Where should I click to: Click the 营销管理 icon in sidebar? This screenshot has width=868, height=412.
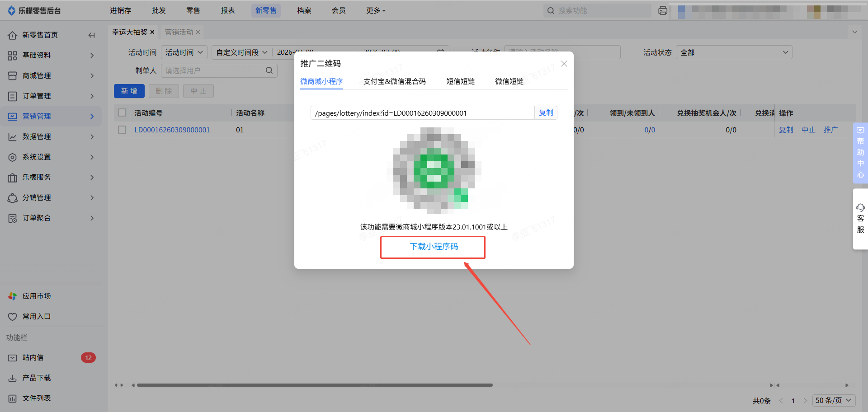pyautogui.click(x=13, y=117)
